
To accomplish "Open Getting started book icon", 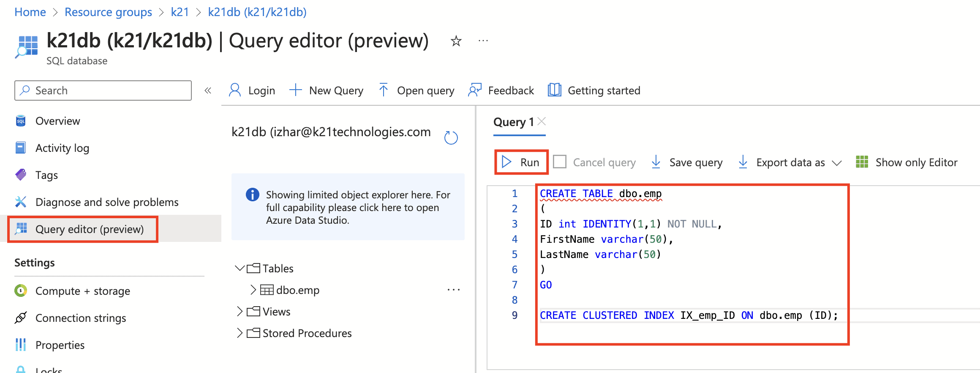I will click(x=554, y=90).
